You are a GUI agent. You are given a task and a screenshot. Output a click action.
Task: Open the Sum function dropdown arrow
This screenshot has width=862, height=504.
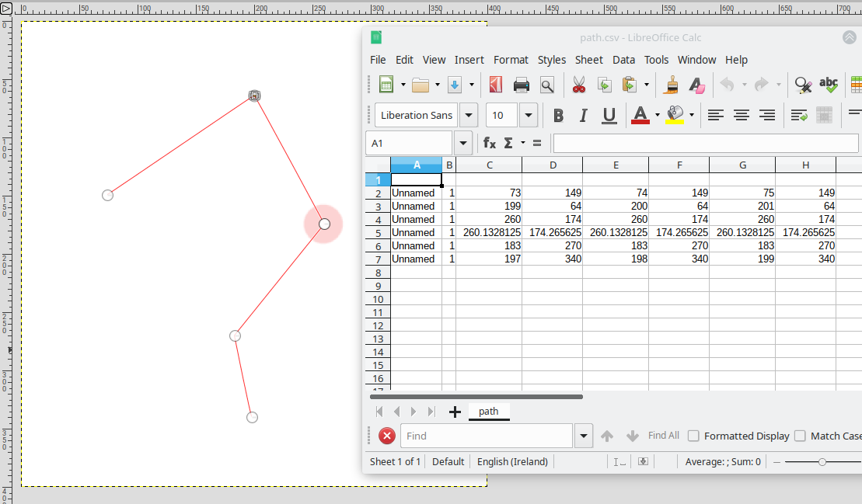(523, 144)
